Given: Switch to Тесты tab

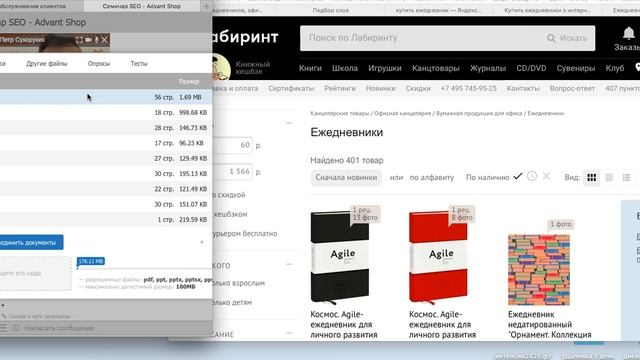Looking at the screenshot, I should click(139, 63).
